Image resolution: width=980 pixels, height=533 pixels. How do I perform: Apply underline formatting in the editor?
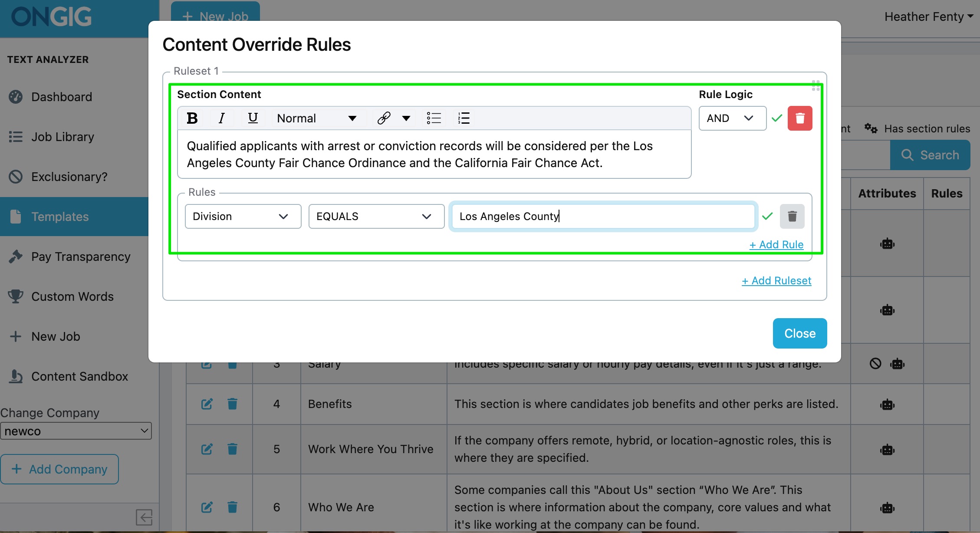pyautogui.click(x=253, y=118)
